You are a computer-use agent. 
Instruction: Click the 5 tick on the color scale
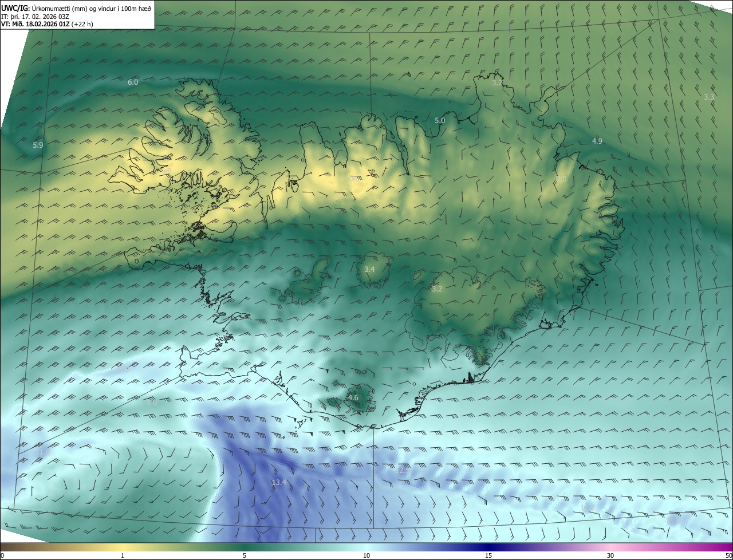click(x=245, y=555)
